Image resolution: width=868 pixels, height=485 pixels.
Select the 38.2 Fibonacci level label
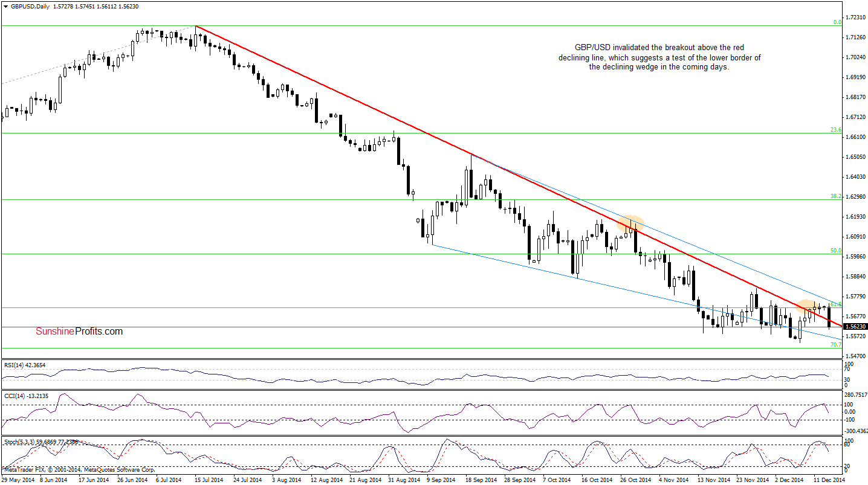pos(836,196)
